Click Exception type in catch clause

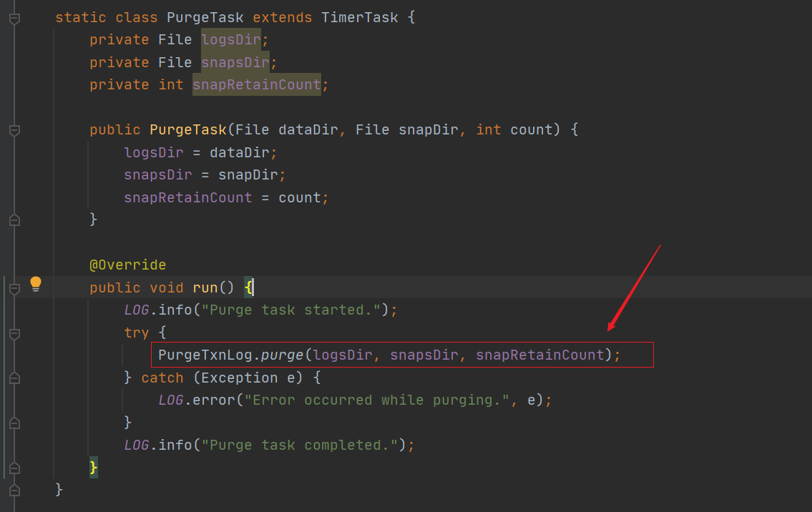(239, 378)
